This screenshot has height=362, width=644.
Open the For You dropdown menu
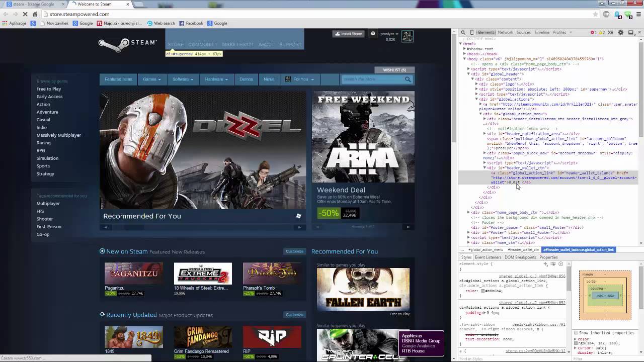[x=300, y=79]
